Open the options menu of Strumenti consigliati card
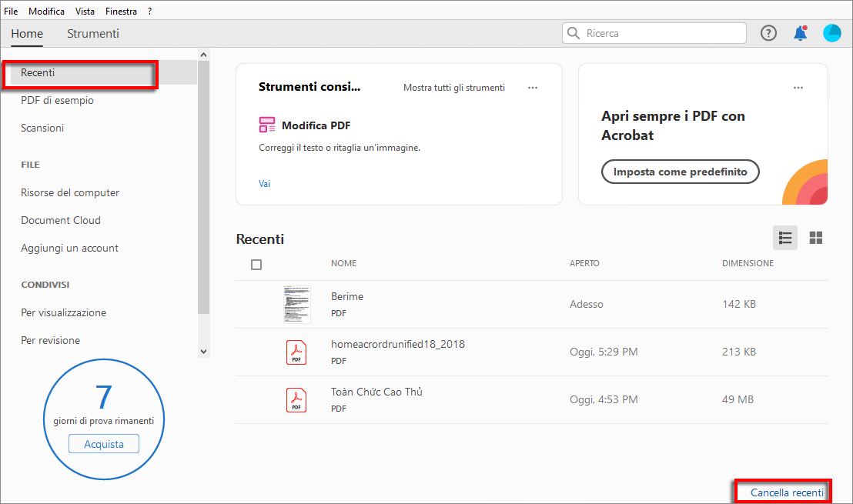 [533, 88]
